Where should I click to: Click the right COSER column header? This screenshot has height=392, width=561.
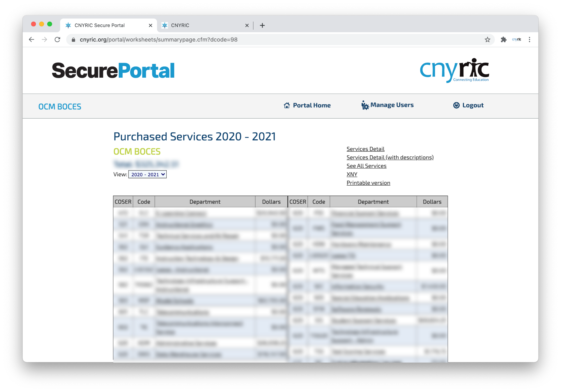coord(298,202)
